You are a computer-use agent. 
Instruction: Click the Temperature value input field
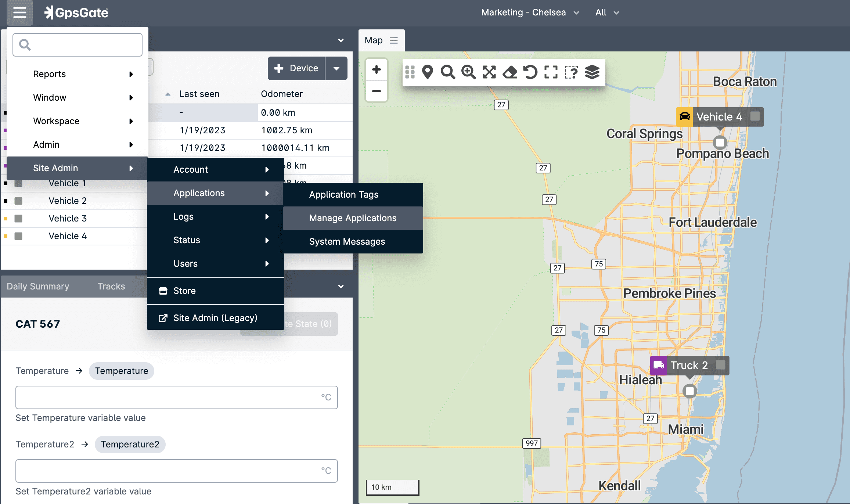176,397
